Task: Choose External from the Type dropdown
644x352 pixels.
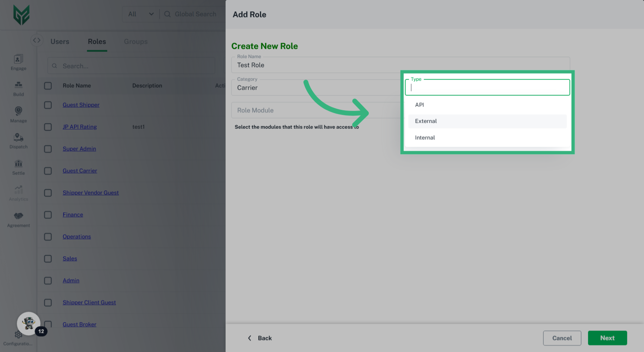Action: (x=426, y=121)
